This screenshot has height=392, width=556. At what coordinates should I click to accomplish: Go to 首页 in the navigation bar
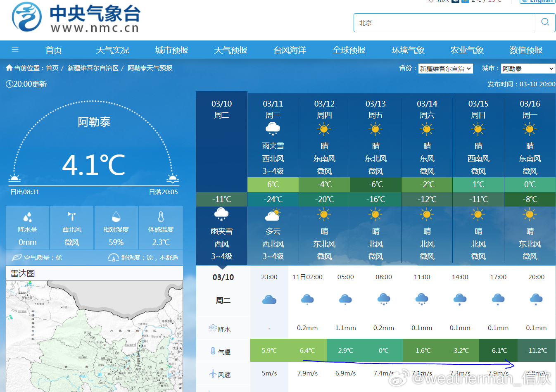(x=54, y=50)
